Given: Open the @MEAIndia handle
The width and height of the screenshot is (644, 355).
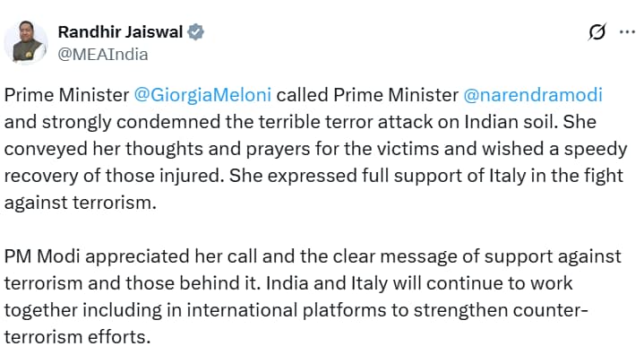Looking at the screenshot, I should 103,54.
